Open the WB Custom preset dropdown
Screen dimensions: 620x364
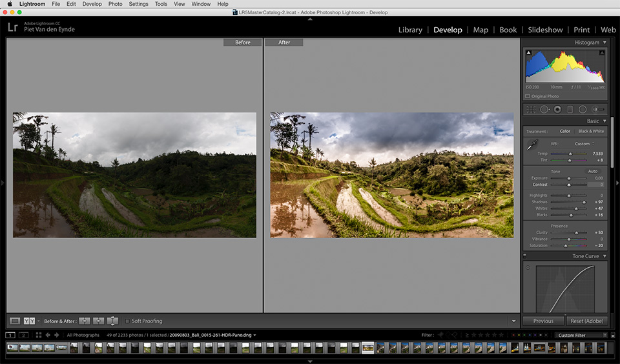(x=584, y=143)
